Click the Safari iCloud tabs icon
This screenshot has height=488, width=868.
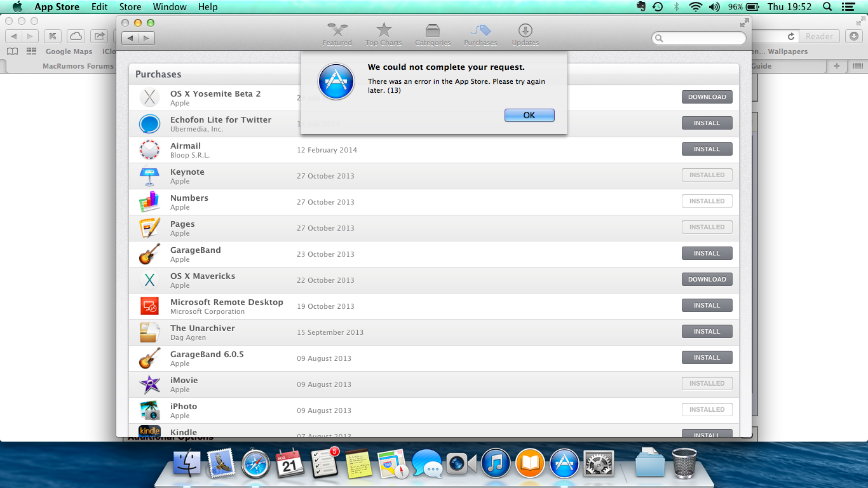76,36
